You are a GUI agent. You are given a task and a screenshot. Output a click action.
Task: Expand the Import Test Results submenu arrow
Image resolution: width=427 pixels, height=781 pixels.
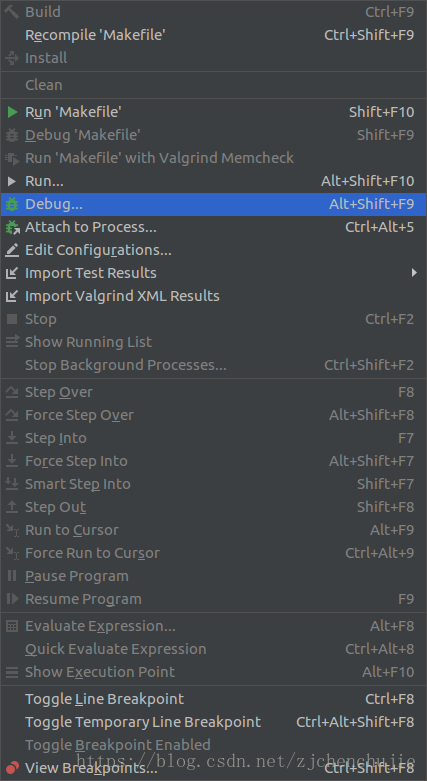414,273
